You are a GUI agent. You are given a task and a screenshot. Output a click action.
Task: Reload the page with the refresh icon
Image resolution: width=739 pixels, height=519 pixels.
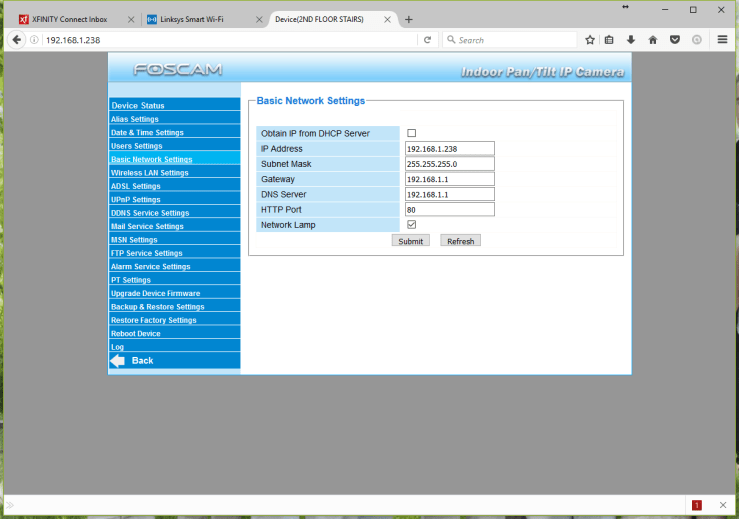[x=428, y=40]
